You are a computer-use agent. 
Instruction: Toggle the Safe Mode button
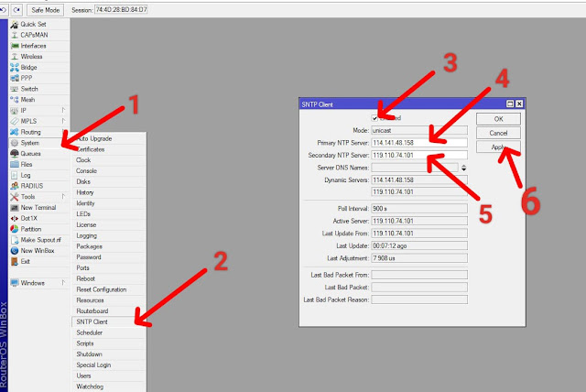45,10
